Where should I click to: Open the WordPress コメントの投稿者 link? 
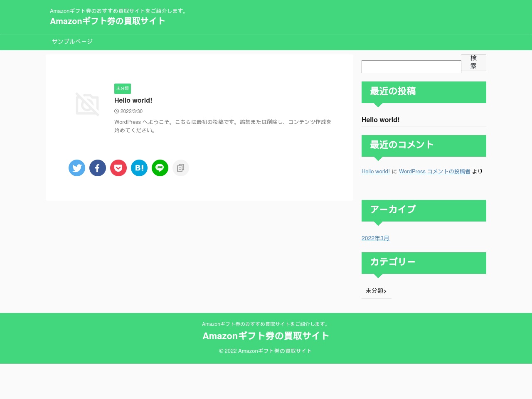coord(435,171)
